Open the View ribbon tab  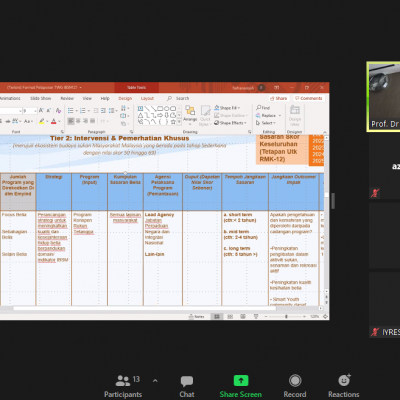[x=87, y=98]
